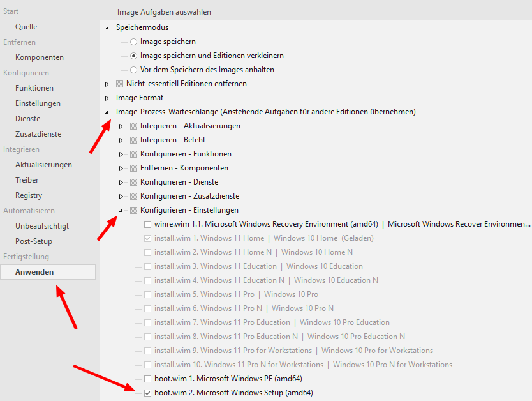This screenshot has height=401, width=532.
Task: Select 'install.wim 10. Pro N for Workstations' row
Action: tap(304, 365)
